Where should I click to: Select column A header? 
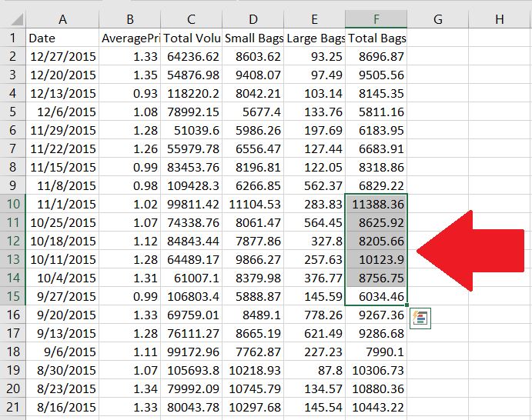(62, 19)
